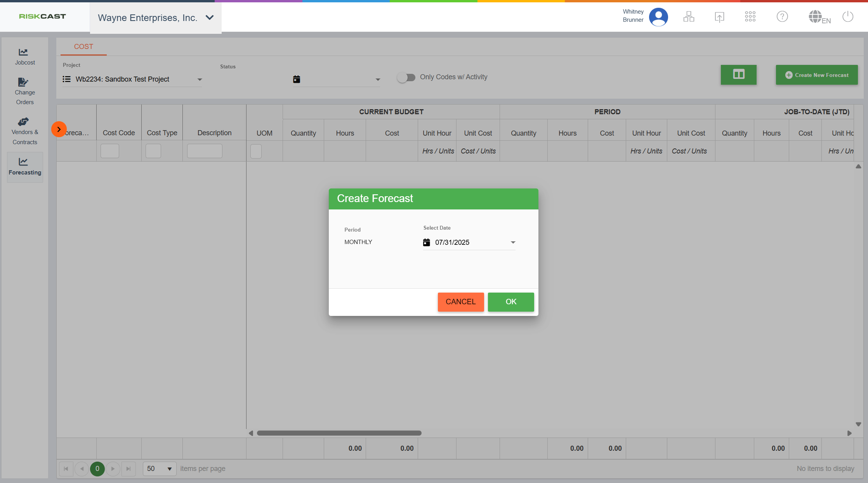The image size is (868, 483).
Task: Go to Vendors & Contracts section
Action: (x=24, y=131)
